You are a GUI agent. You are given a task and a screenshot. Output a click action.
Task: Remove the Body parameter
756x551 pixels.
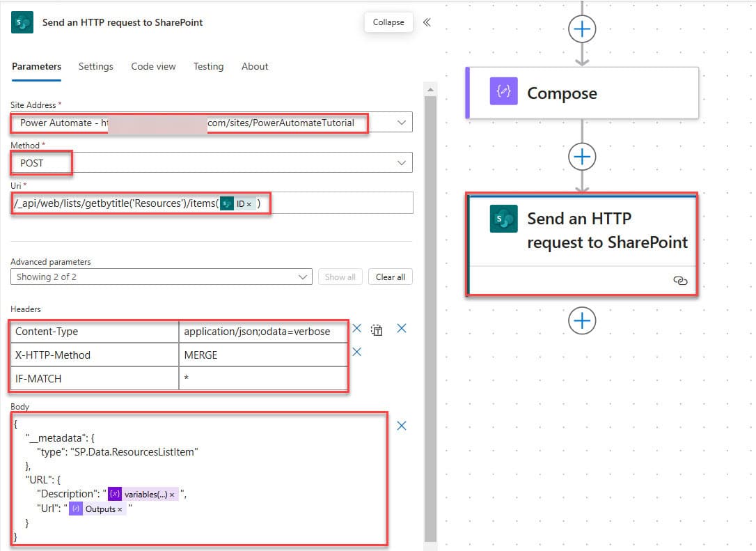(401, 426)
